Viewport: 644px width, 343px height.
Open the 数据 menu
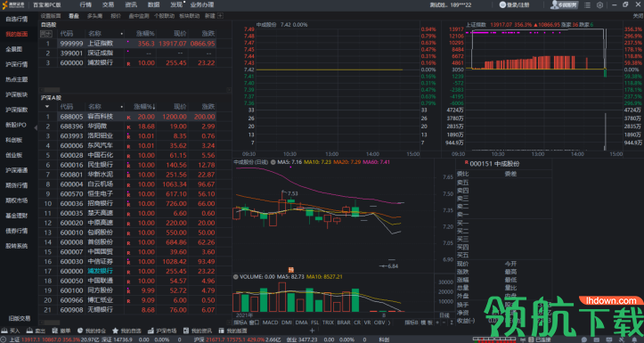(153, 5)
